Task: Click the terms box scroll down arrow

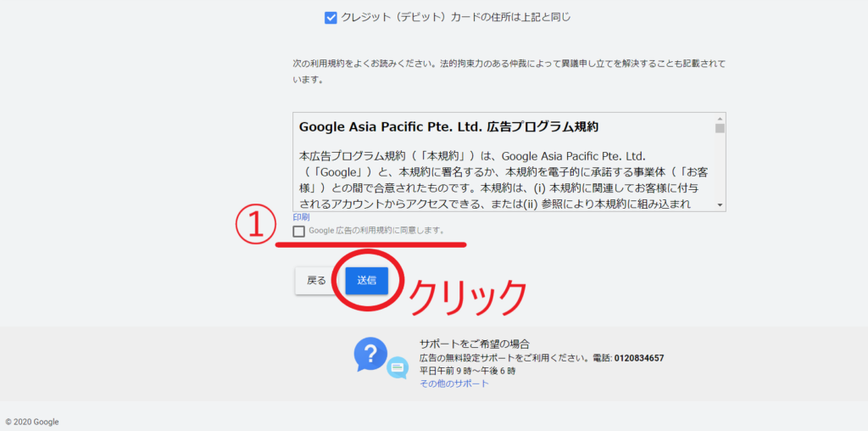Action: (x=720, y=205)
